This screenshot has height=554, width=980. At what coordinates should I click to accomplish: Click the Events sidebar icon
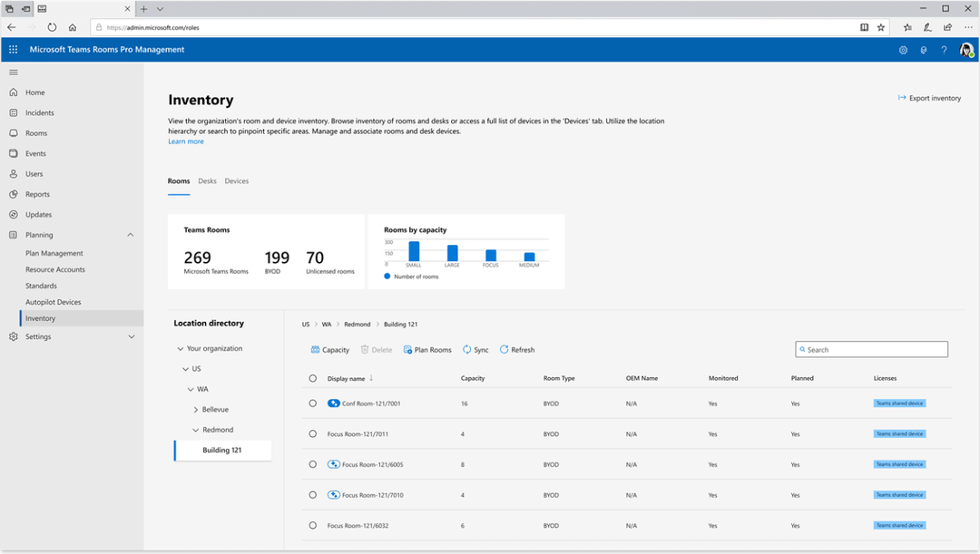coord(13,153)
